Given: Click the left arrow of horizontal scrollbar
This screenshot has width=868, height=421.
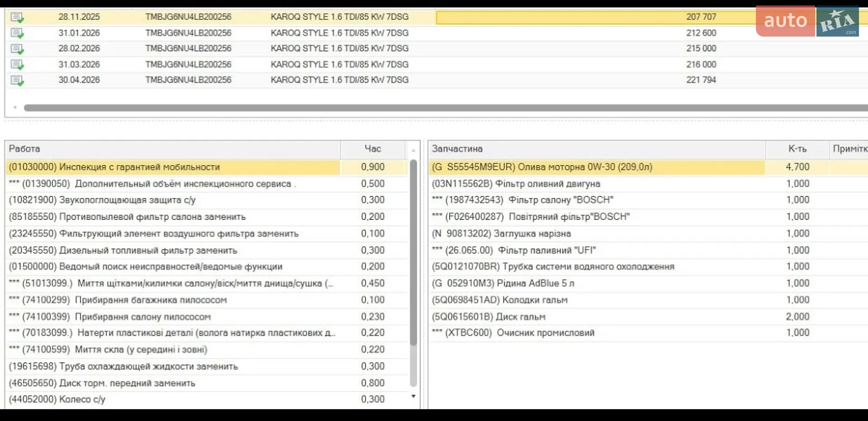Looking at the screenshot, I should [15, 107].
